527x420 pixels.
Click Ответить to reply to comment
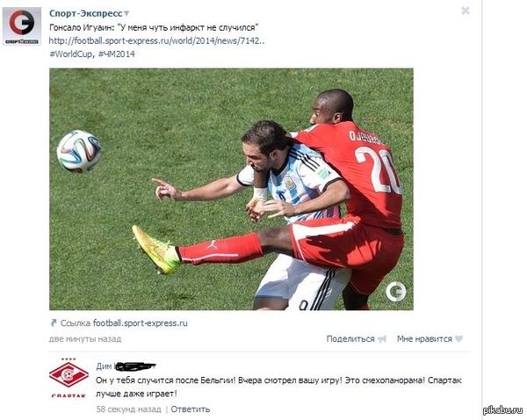click(x=191, y=409)
